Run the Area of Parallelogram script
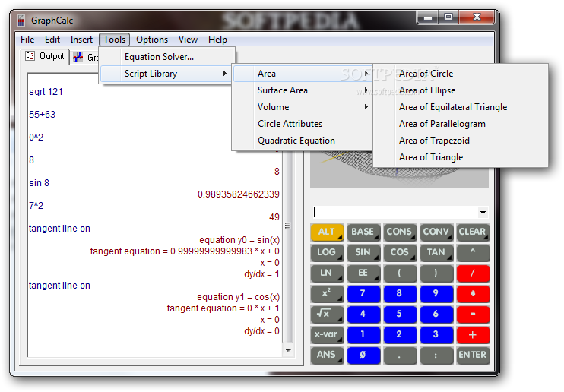This screenshot has height=392, width=564. (x=461, y=124)
